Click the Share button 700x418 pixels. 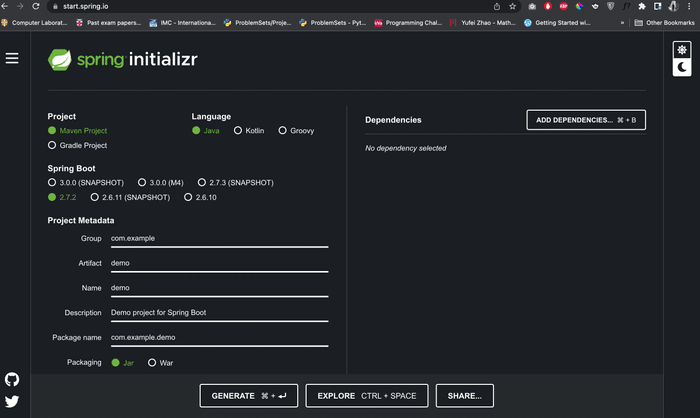point(464,396)
